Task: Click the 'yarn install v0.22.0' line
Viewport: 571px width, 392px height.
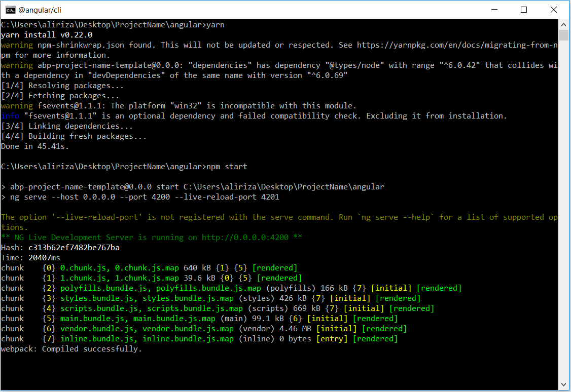Action: tap(47, 35)
